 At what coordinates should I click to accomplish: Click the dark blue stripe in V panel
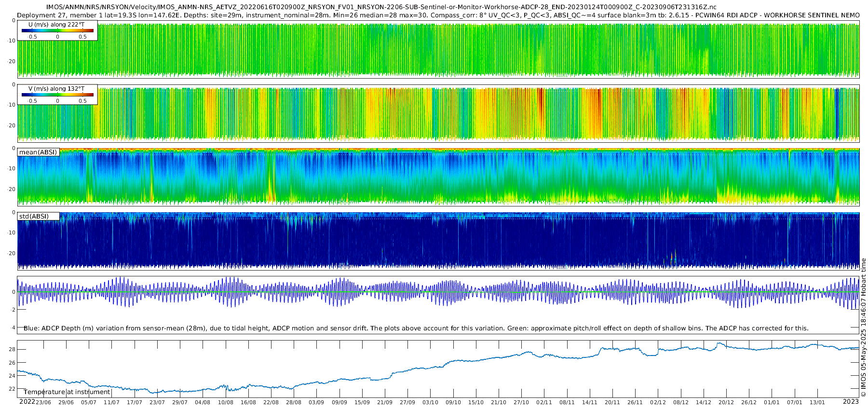click(837, 113)
